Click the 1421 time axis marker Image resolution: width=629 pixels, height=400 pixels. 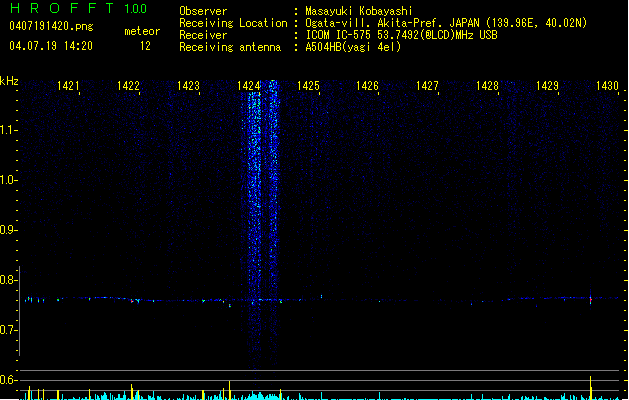point(68,86)
